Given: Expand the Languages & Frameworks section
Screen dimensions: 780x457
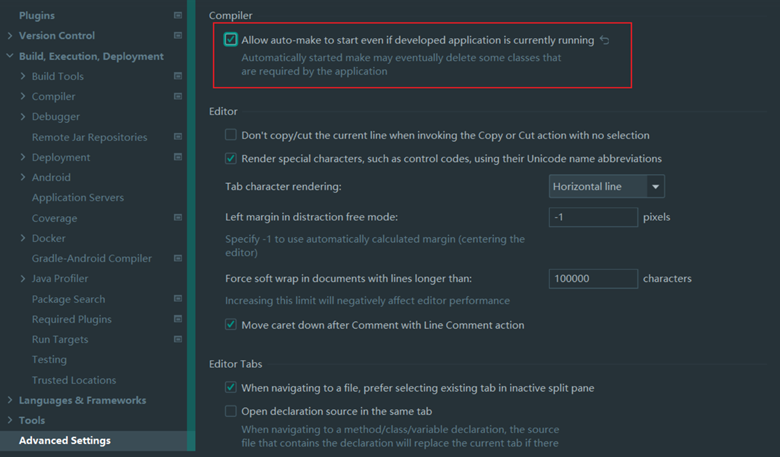Looking at the screenshot, I should 10,401.
